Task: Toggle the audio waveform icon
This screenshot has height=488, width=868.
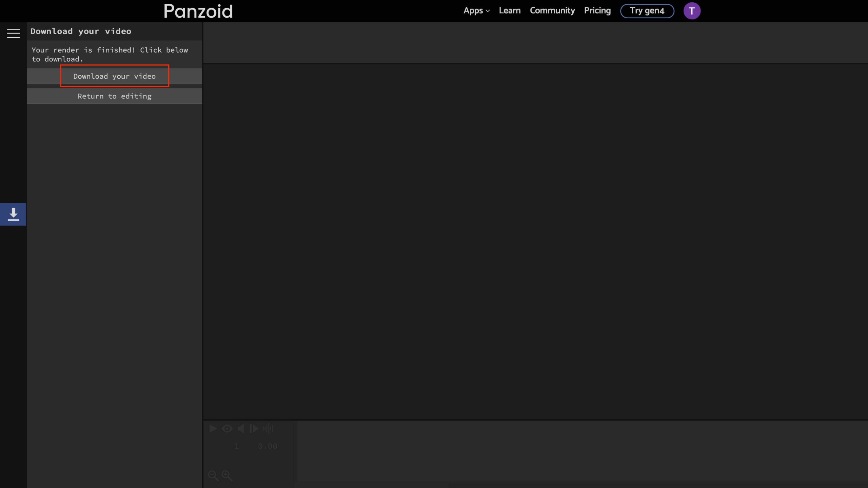Action: (268, 429)
